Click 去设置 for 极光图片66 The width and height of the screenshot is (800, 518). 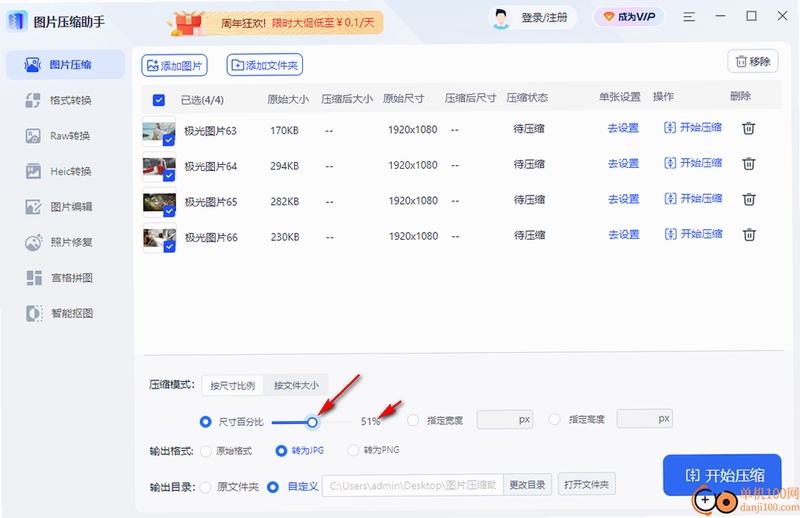pyautogui.click(x=623, y=235)
